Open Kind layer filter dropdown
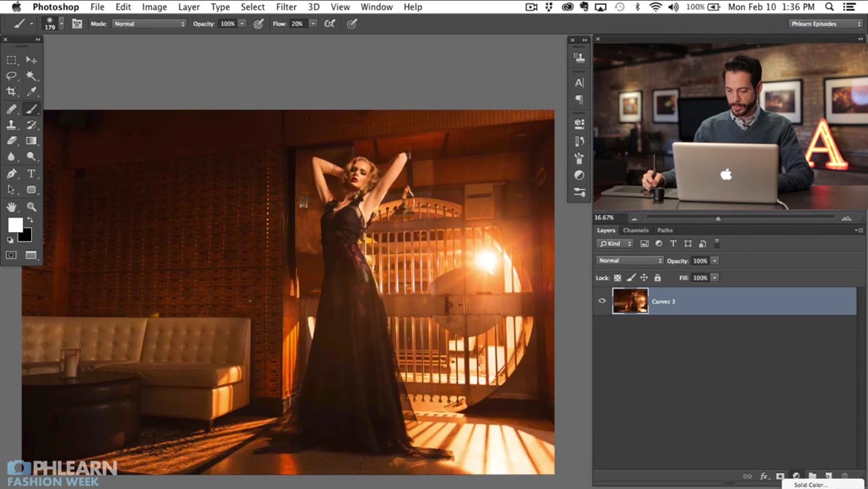 pos(615,244)
